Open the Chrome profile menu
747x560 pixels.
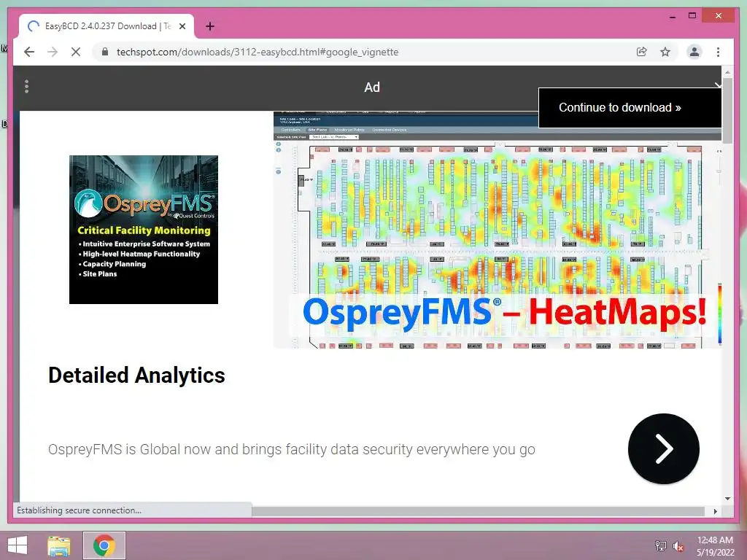pos(694,52)
